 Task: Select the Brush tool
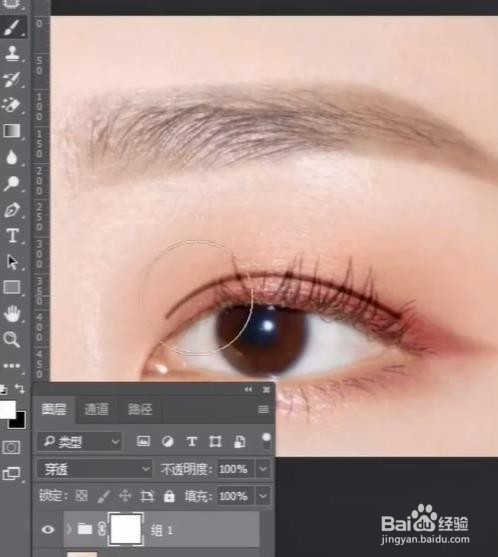pyautogui.click(x=12, y=28)
